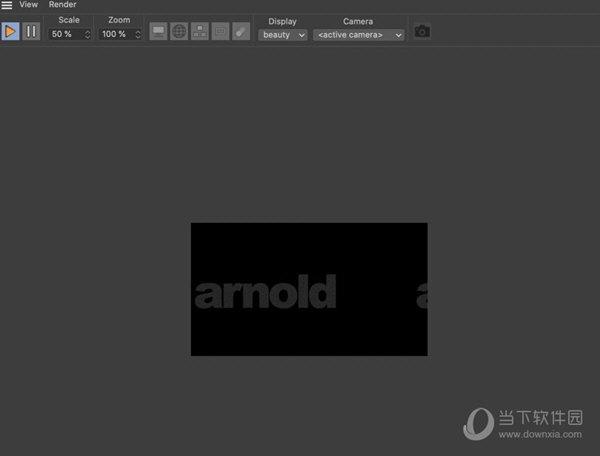The width and height of the screenshot is (600, 456).
Task: Toggle the brush picker icon
Action: click(241, 31)
